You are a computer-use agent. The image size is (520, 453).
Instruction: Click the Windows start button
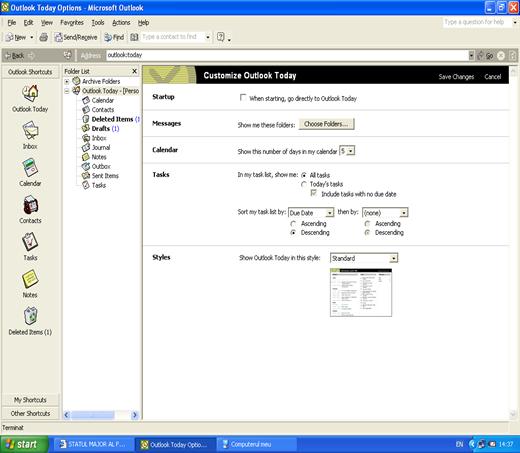click(24, 444)
